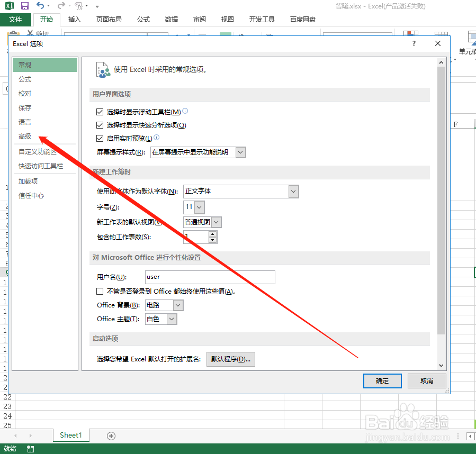Click inside the 用户名 input field
476x454 pixels.
click(x=210, y=277)
